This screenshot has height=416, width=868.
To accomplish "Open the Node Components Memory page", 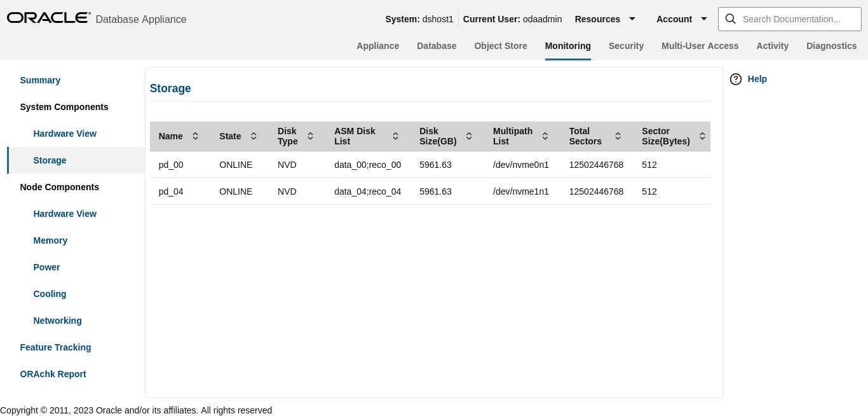I will pos(50,240).
